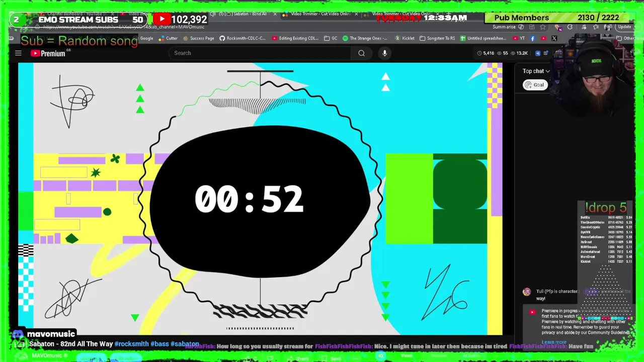Viewport: 644px width, 362px height.
Task: Click the blue extension icon beside view stats
Action: tap(538, 53)
